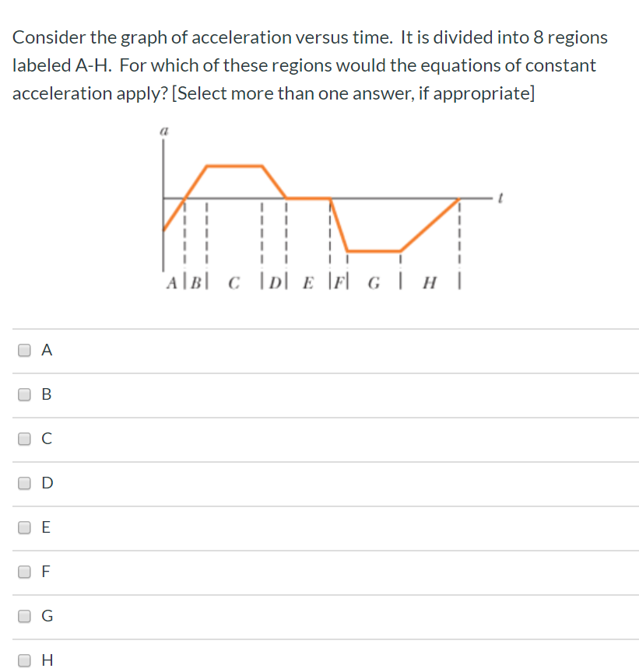
Task: Check the checkbox for answer C
Action: click(x=24, y=439)
